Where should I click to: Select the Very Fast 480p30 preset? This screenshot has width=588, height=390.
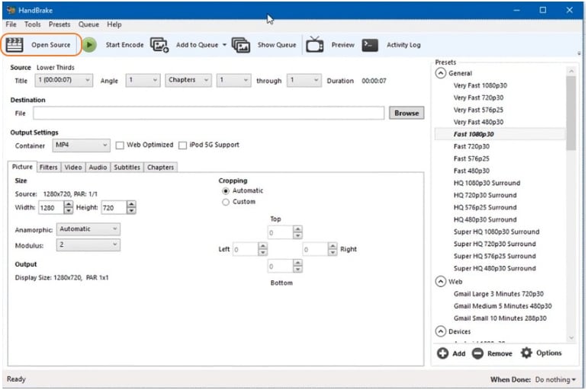point(478,122)
